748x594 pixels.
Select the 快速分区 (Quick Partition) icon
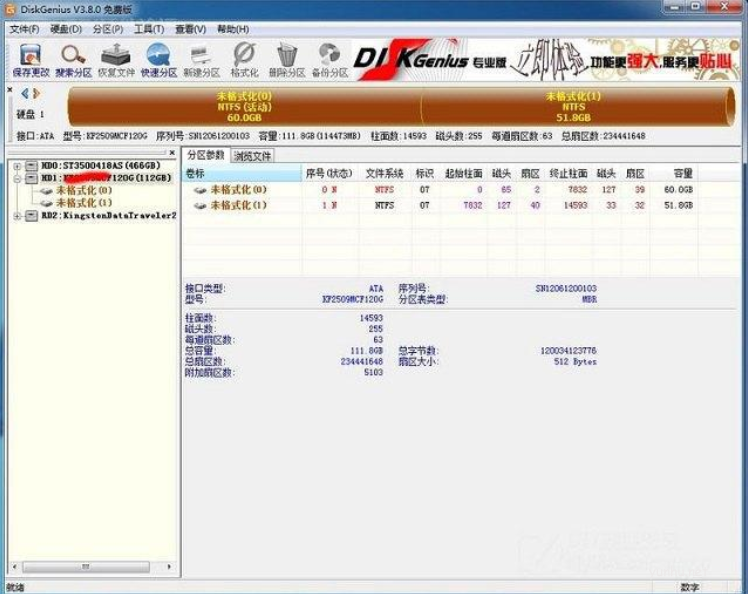(158, 59)
